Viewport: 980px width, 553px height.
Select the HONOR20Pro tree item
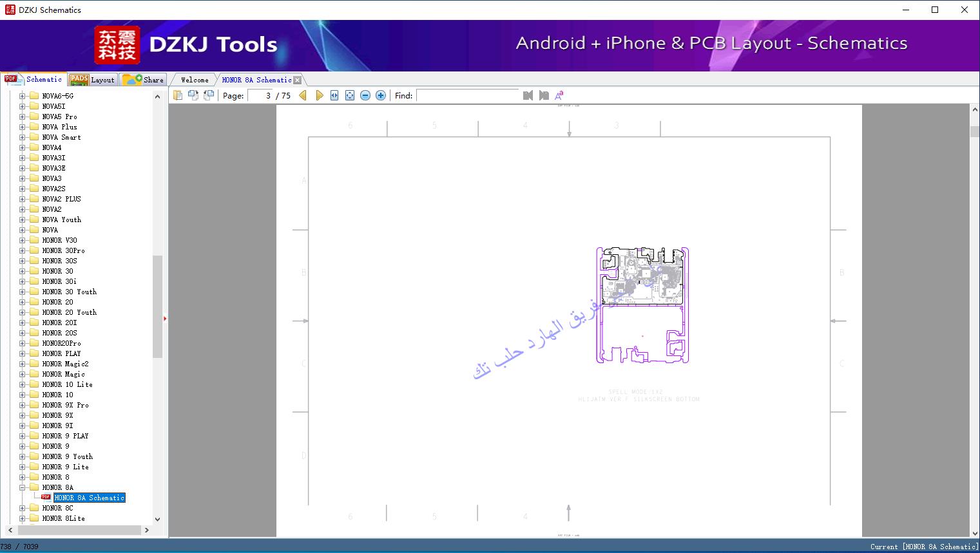(61, 343)
